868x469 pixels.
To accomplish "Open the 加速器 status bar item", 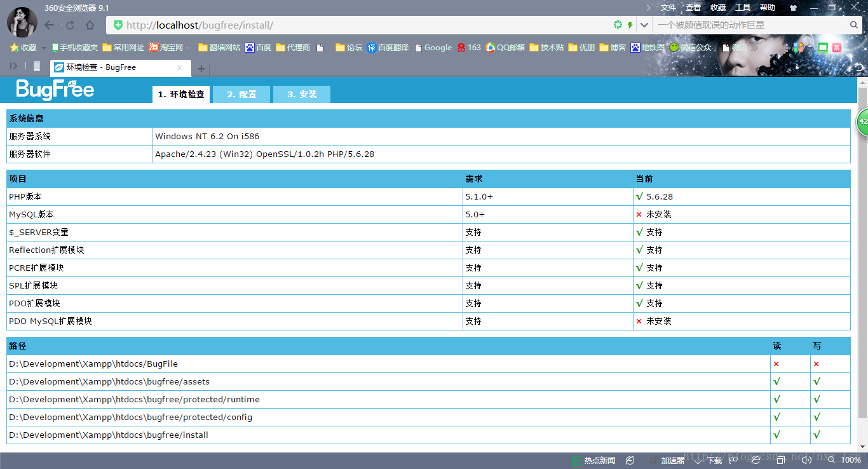I will [668, 460].
